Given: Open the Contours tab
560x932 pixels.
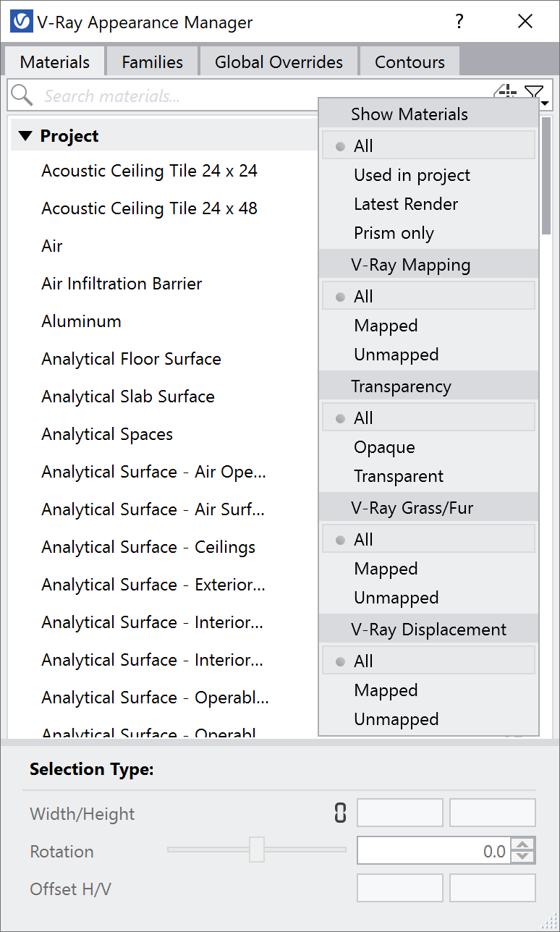Looking at the screenshot, I should tap(410, 62).
